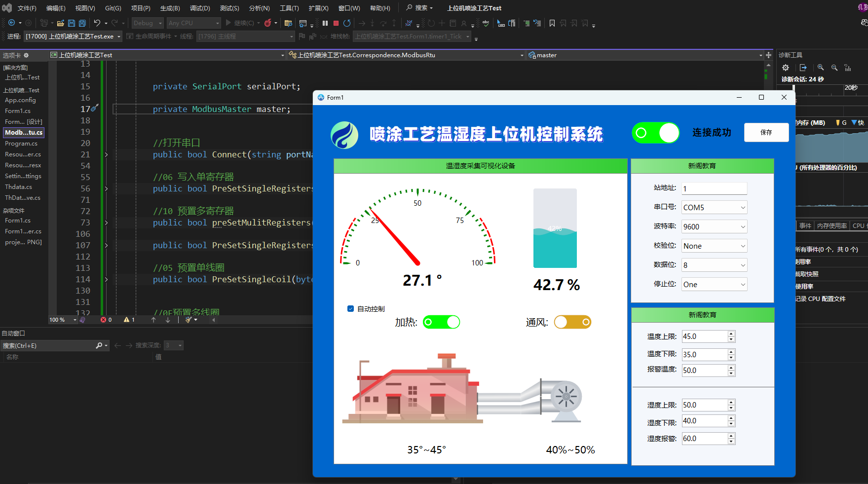Click the Save All toolbar icon
This screenshot has width=868, height=484.
click(x=82, y=23)
